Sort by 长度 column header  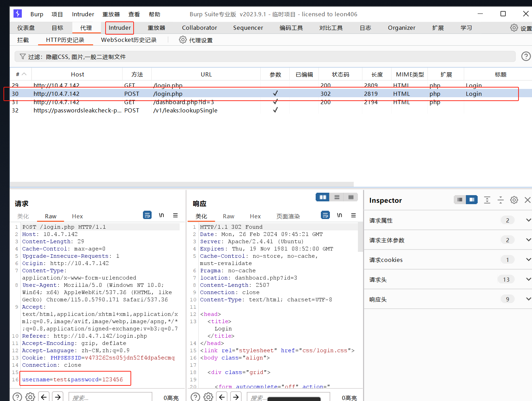click(377, 74)
